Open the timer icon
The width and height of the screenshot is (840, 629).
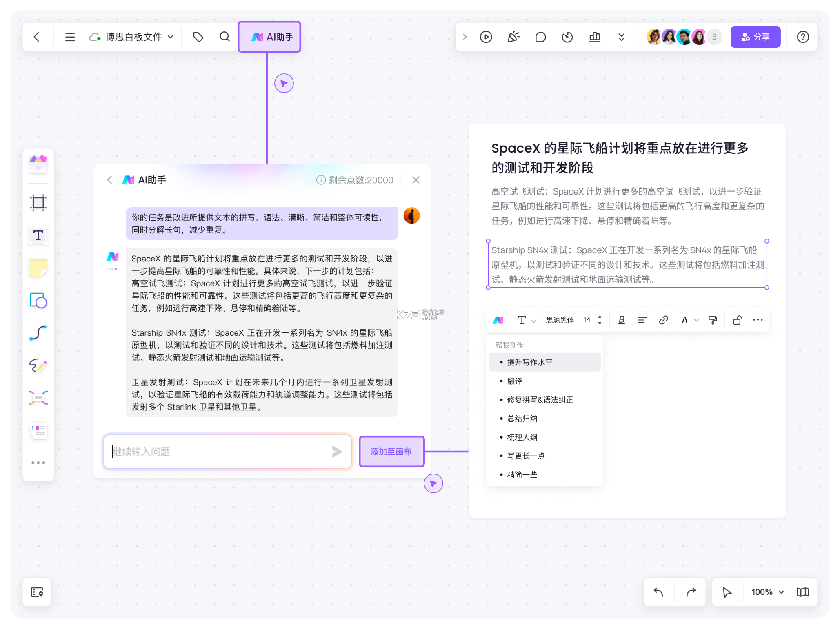click(x=567, y=37)
